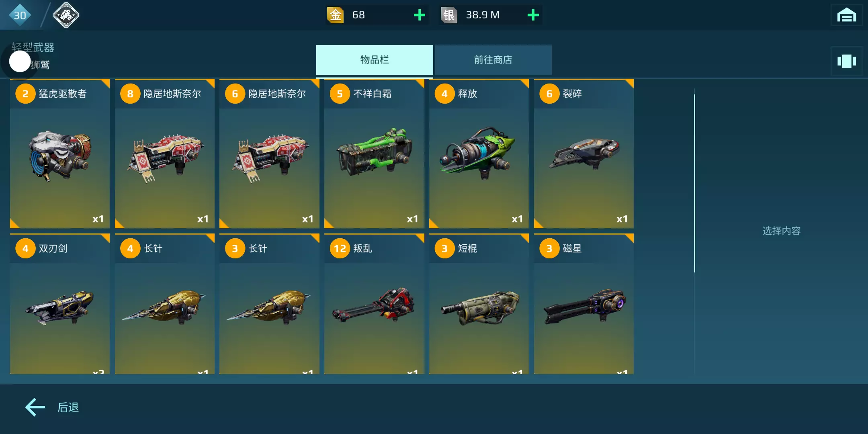The height and width of the screenshot is (434, 868).
Task: Switch to the 物品栏 tab
Action: 375,60
